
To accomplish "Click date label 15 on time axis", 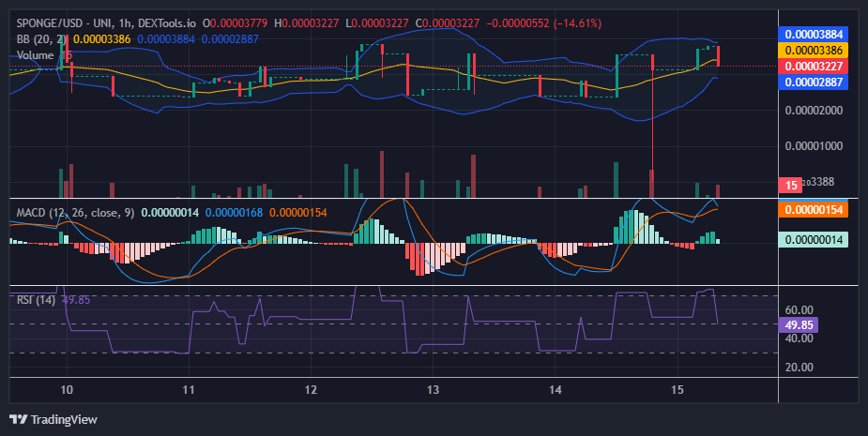I will click(x=677, y=389).
